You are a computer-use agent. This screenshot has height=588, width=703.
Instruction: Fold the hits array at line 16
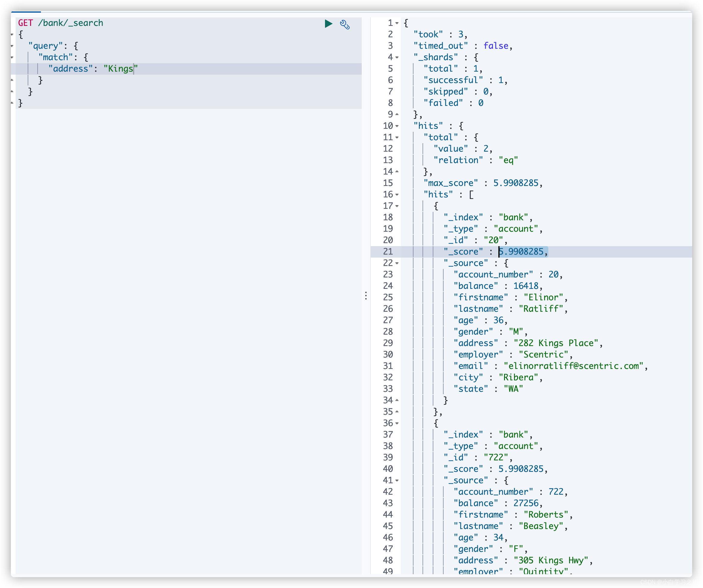pos(397,194)
